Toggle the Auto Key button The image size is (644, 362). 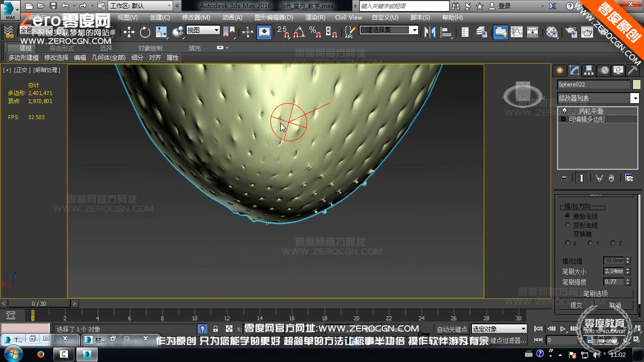[x=452, y=329]
